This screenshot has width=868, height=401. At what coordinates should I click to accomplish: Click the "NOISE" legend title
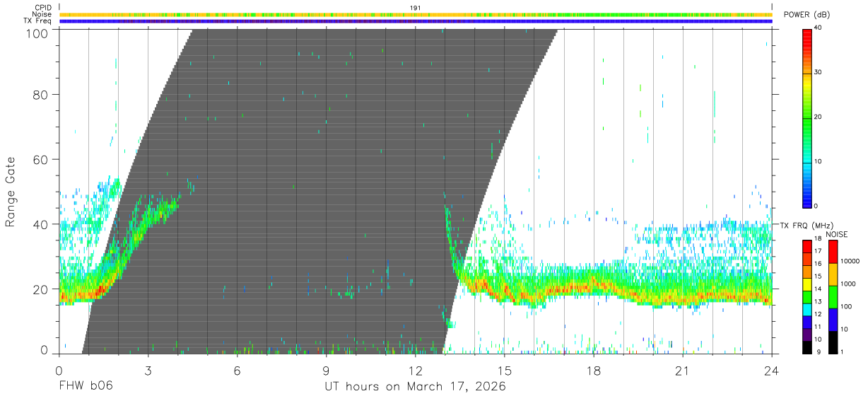(x=835, y=234)
